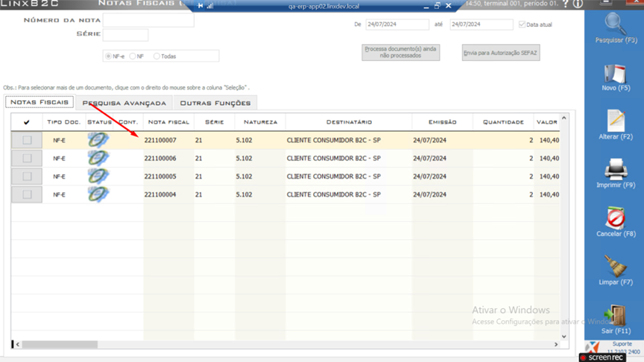The width and height of the screenshot is (644, 362).
Task: Sort by the Nota Fiscal column header
Action: pos(168,122)
